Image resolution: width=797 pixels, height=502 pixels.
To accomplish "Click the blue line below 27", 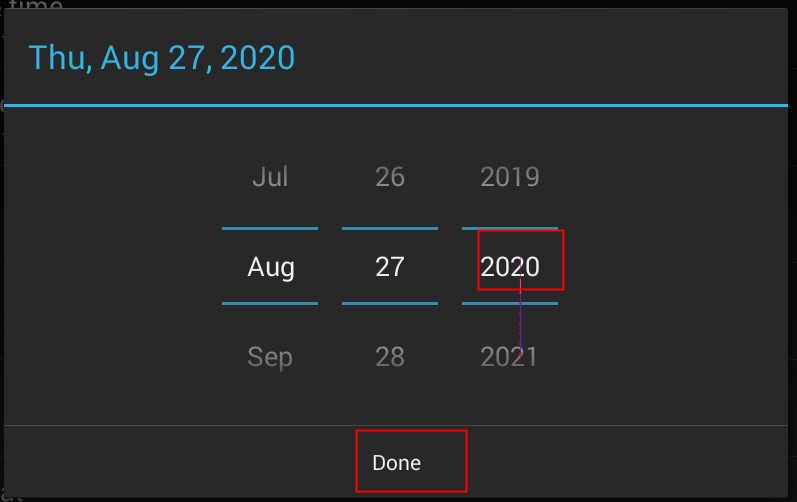I will (389, 302).
